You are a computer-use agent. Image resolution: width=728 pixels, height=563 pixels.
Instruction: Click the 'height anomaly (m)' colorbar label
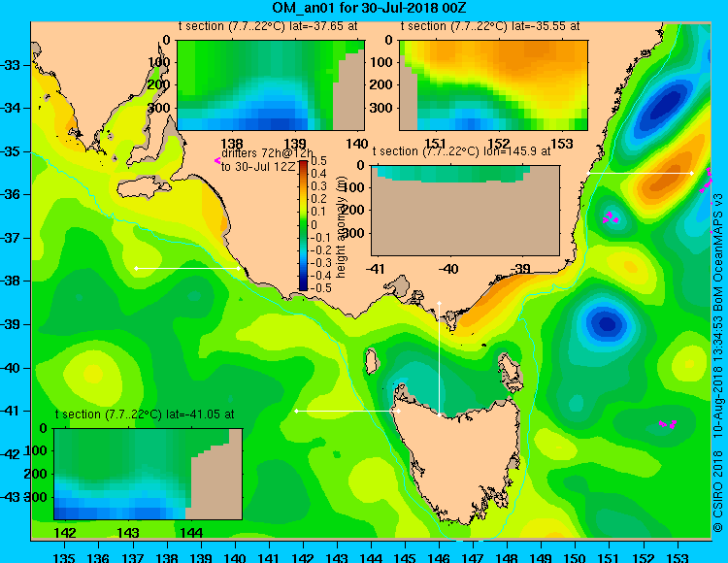[342, 228]
